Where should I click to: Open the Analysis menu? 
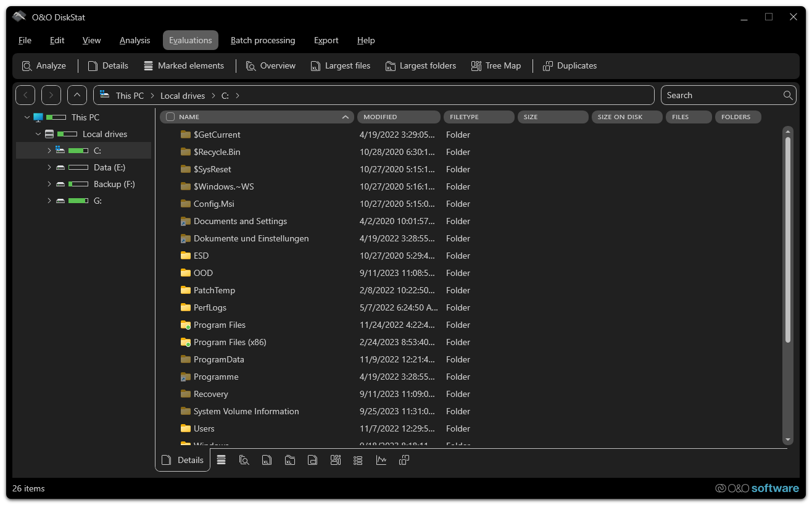[135, 40]
